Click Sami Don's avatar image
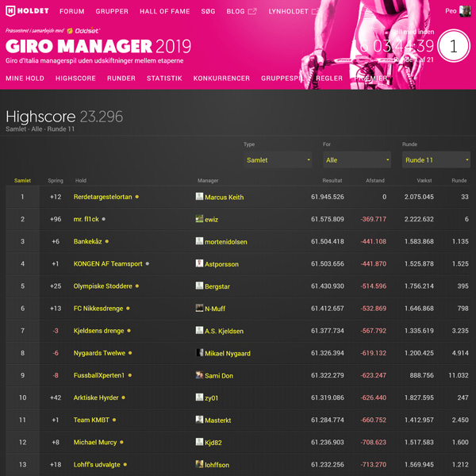Viewport: 476px width, 476px height. coord(199,375)
